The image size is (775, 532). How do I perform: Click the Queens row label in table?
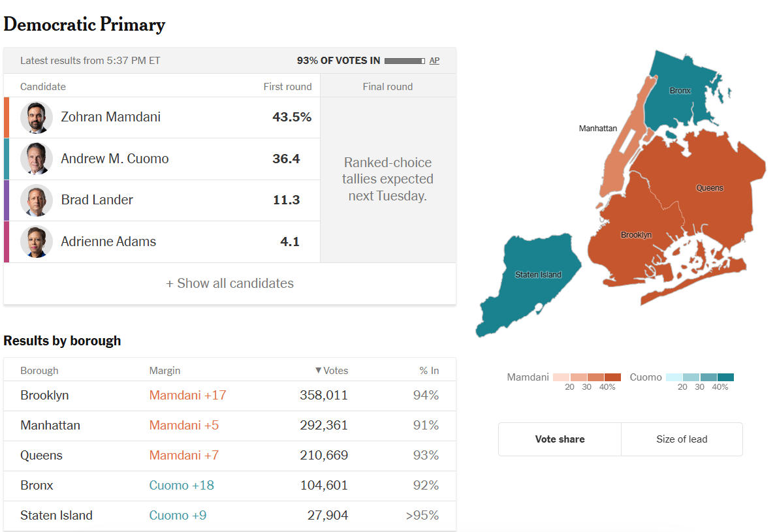(x=42, y=456)
